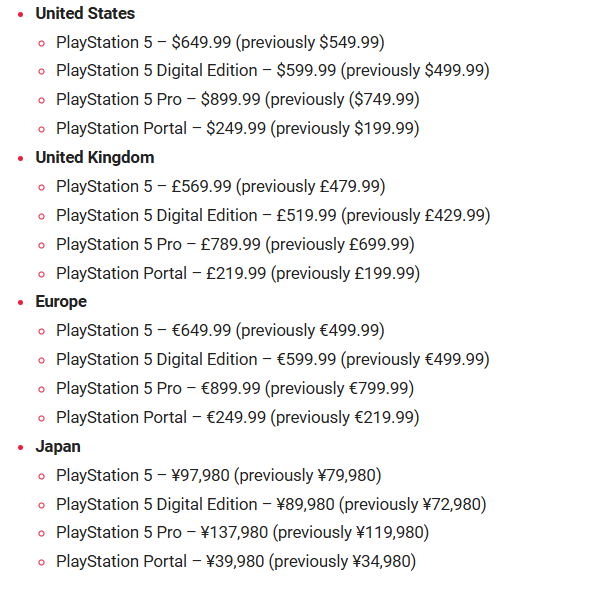Select the PlayStation 5 ¥97,980 line
Image resolution: width=603 pixels, height=604 pixels.
coord(219,475)
